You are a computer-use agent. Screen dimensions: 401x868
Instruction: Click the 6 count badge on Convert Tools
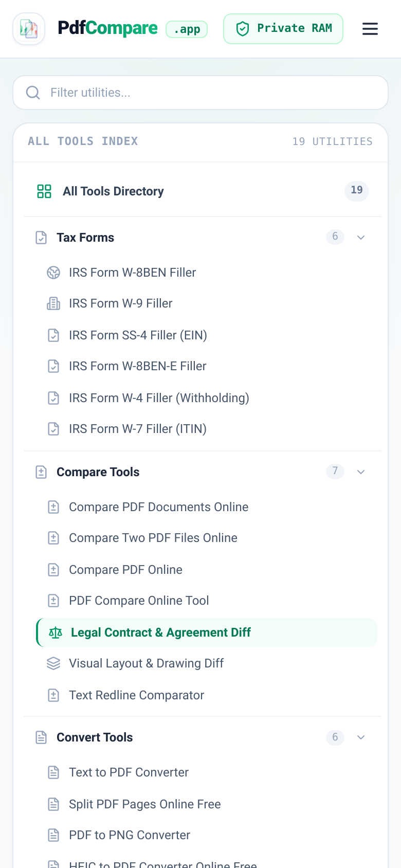pyautogui.click(x=335, y=737)
